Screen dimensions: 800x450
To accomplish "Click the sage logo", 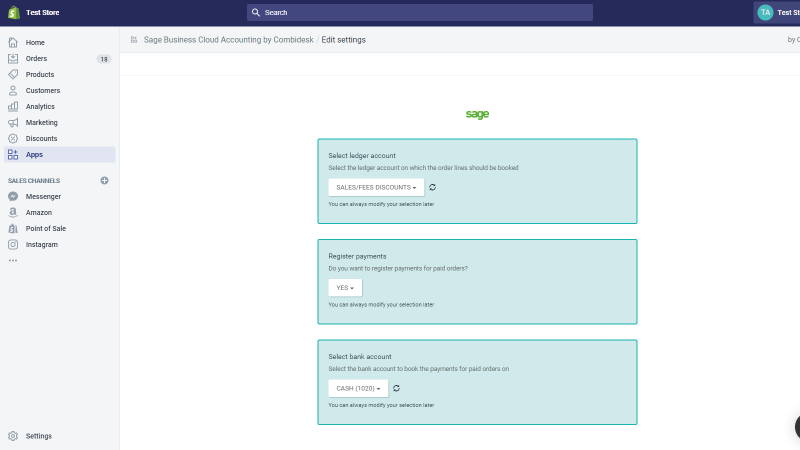I will pos(478,114).
